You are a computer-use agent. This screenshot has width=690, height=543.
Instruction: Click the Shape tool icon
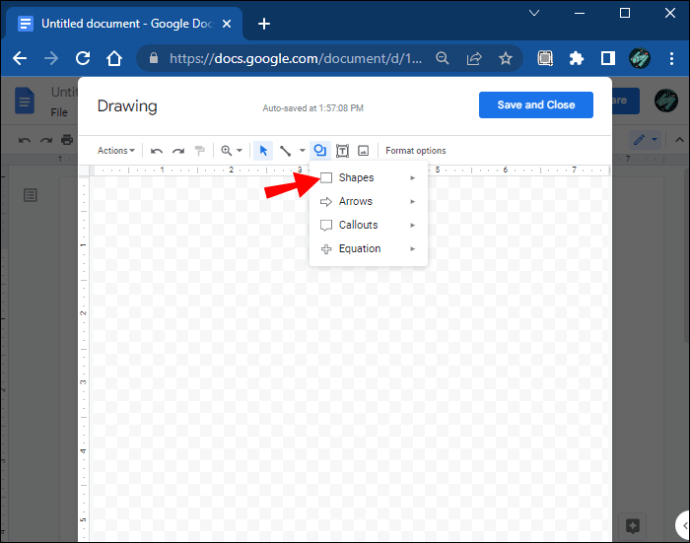pyautogui.click(x=320, y=150)
